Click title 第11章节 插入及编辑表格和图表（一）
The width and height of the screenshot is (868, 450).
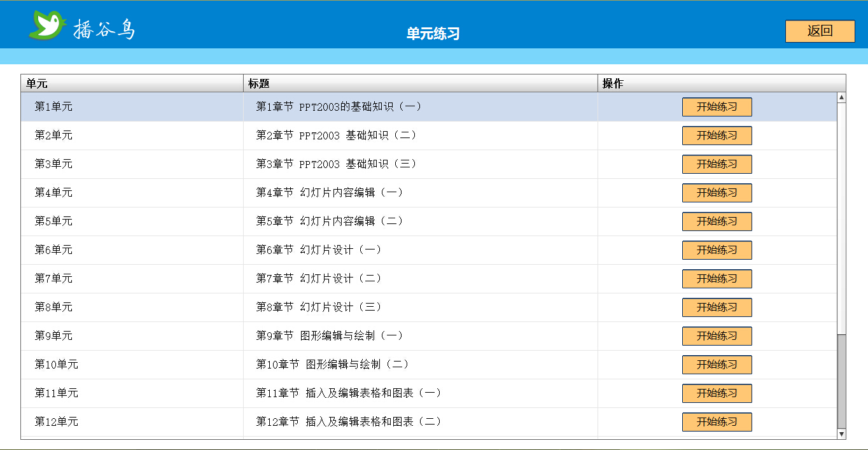349,393
